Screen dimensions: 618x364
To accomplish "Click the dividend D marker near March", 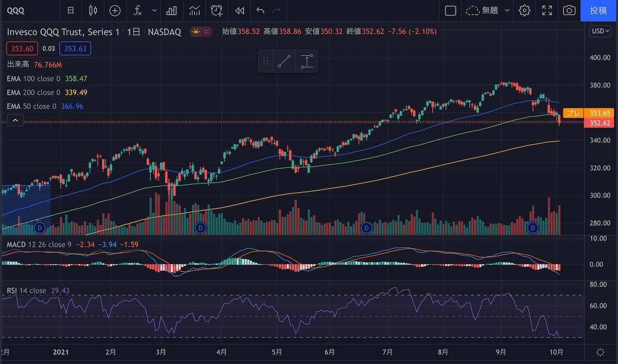I will 201,227.
